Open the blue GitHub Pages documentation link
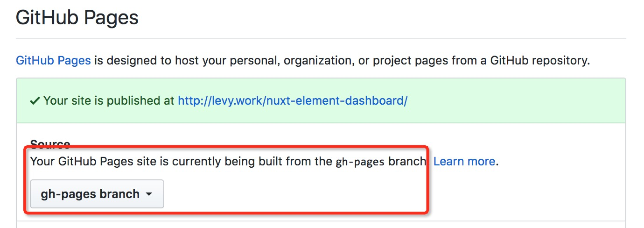This screenshot has width=644, height=228. click(x=53, y=61)
